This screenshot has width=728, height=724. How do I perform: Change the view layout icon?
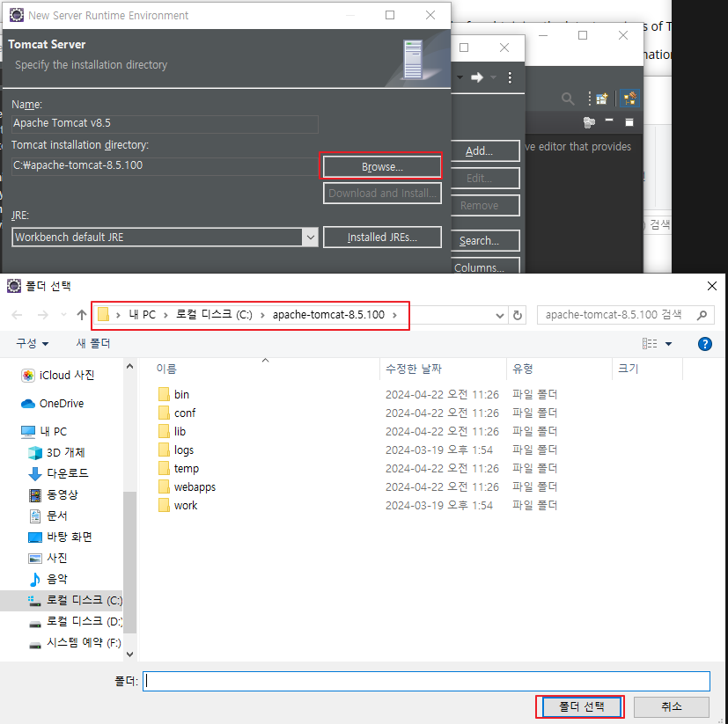coord(650,343)
